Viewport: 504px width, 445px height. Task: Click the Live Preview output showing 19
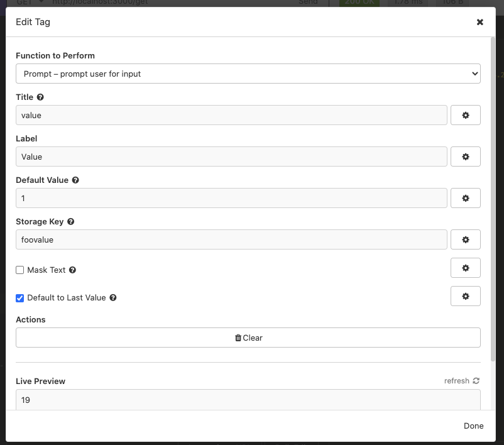tap(248, 400)
